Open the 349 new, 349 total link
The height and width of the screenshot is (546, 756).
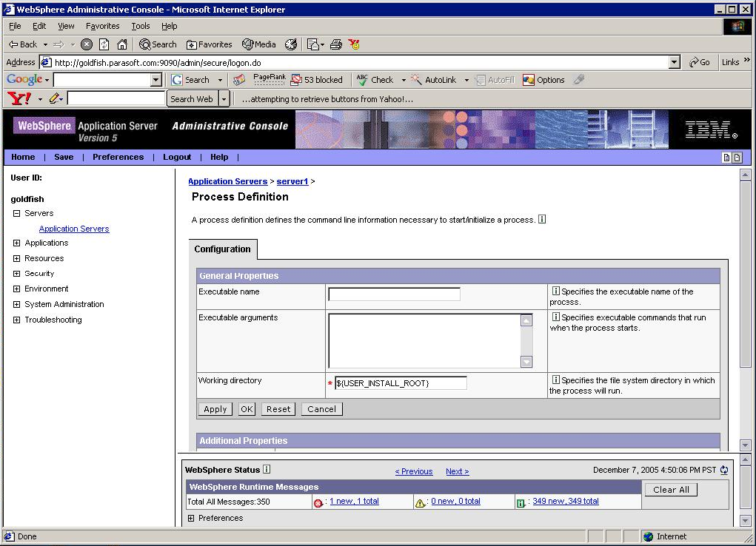point(566,501)
